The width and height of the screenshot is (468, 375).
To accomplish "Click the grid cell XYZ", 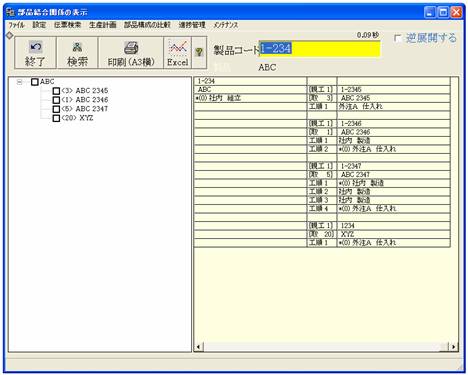I will pyautogui.click(x=394, y=234).
